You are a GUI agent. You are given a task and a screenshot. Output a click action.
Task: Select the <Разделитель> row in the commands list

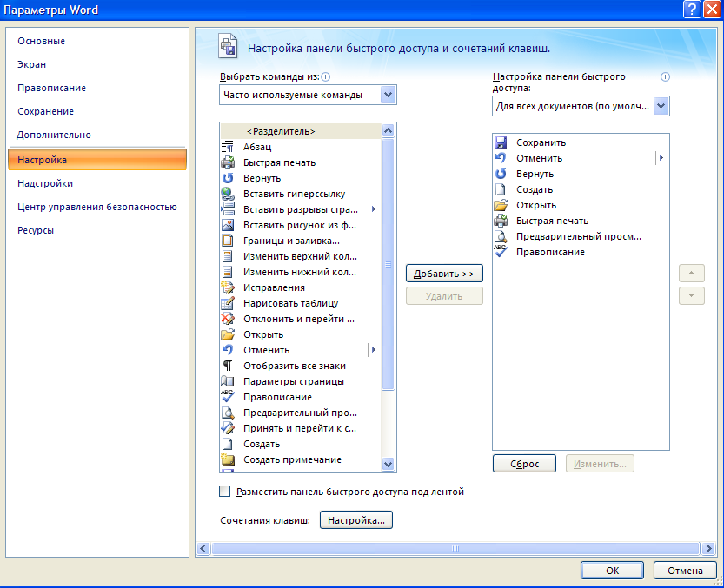pos(301,131)
